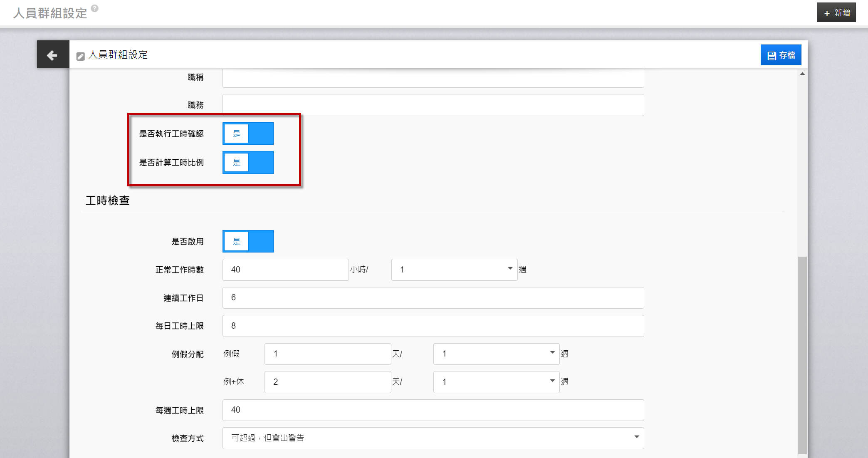The width and height of the screenshot is (868, 458).
Task: Expand the 例+休 week dropdown
Action: click(x=496, y=382)
